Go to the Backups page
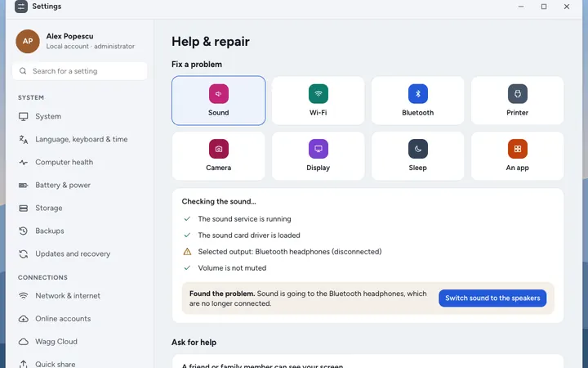The image size is (588, 368). 80,231
